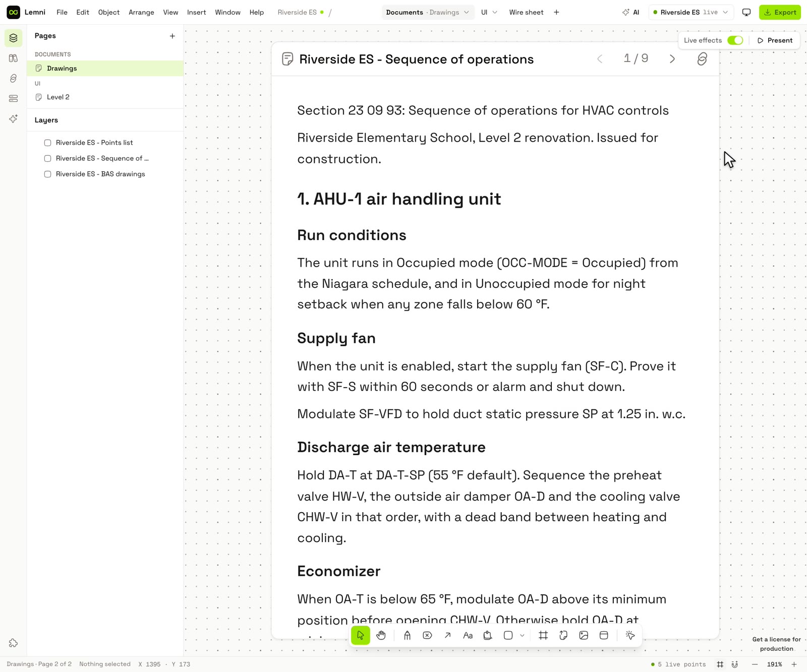Open the links chain icon in sidebar
This screenshot has height=672, width=807.
(x=13, y=78)
